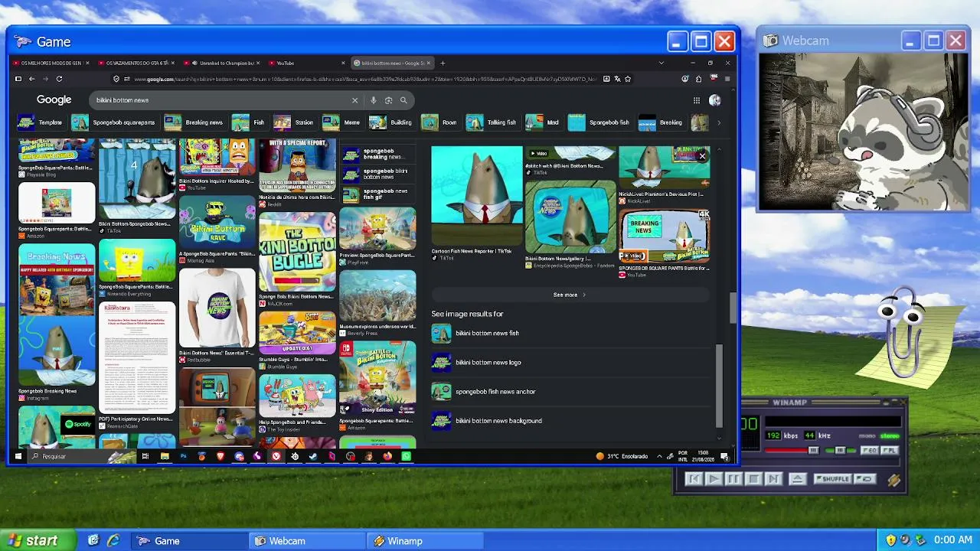
Task: Click the Winamp lightning bolt logo icon
Action: [x=893, y=480]
